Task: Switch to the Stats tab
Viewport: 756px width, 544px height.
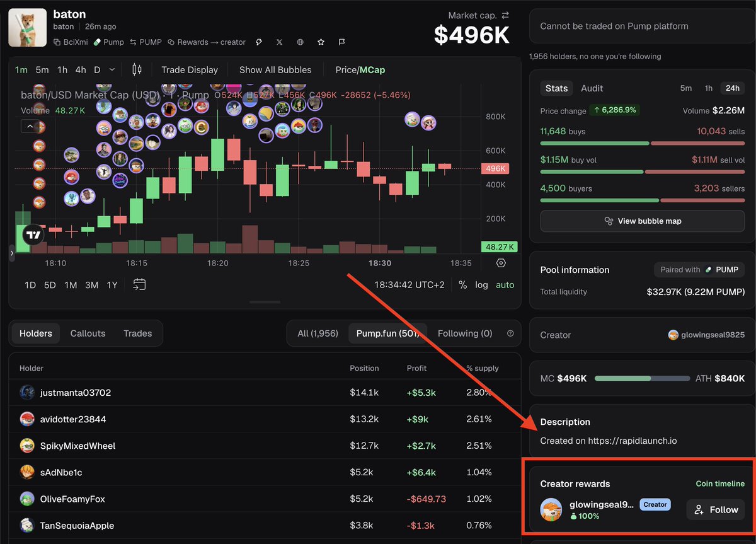Action: tap(556, 88)
